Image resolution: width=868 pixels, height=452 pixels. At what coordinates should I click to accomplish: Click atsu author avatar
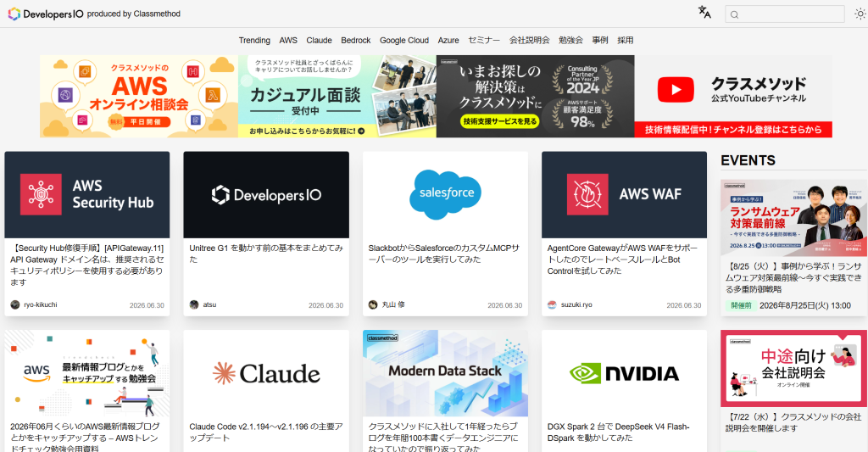pos(194,304)
